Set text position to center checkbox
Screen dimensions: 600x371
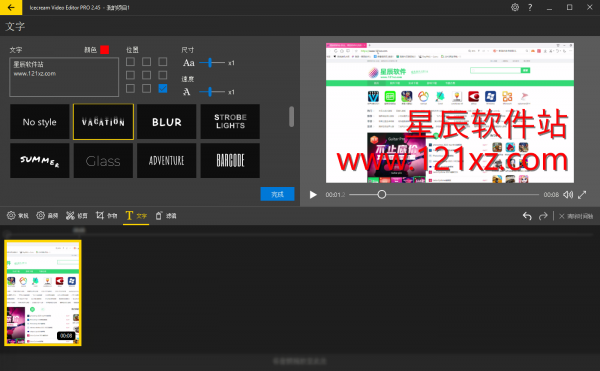146,75
